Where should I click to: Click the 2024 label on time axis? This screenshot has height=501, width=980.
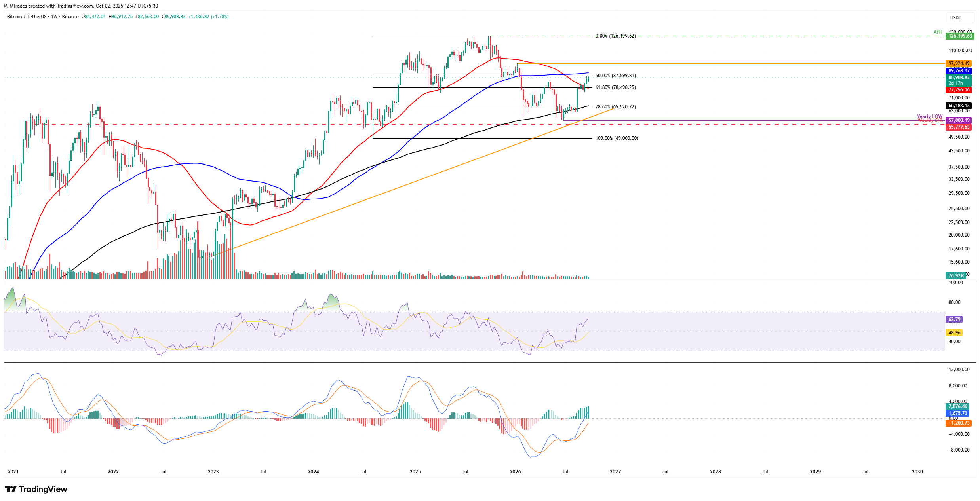click(313, 472)
